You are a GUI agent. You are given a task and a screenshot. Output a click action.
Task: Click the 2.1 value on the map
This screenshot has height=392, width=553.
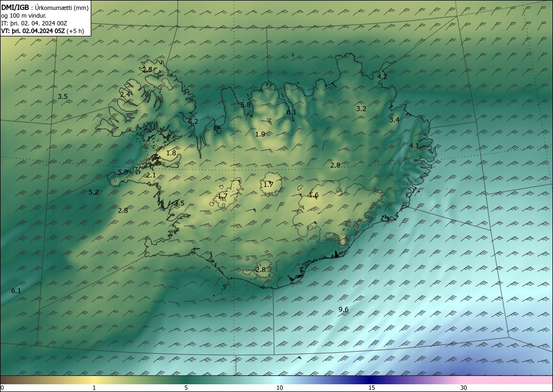tap(151, 175)
